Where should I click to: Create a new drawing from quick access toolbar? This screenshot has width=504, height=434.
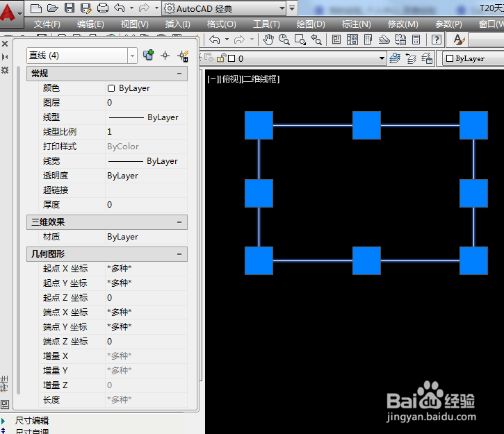coord(35,8)
